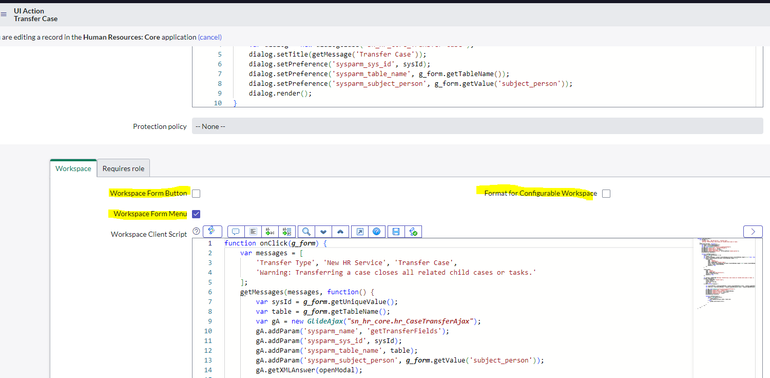The height and width of the screenshot is (378, 770).
Task: Uncheck the Workspace Form Menu checkbox
Action: coord(196,214)
